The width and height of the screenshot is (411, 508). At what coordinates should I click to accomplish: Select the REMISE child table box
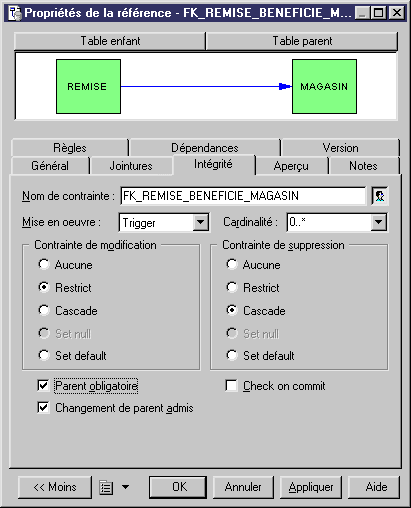88,87
